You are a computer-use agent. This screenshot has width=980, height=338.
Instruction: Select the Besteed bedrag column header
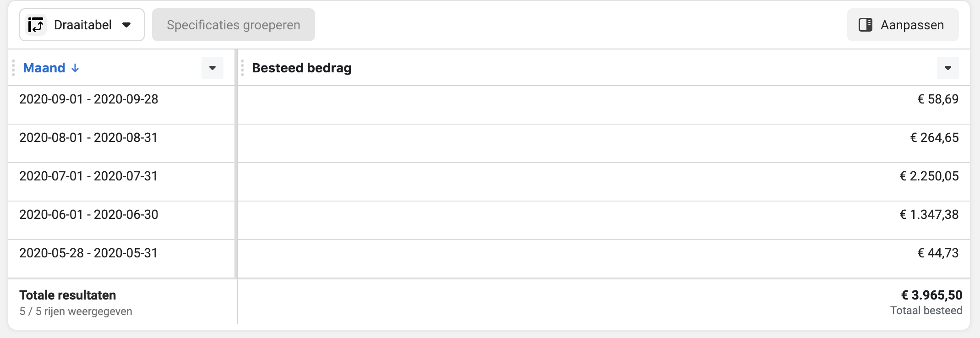coord(302,68)
